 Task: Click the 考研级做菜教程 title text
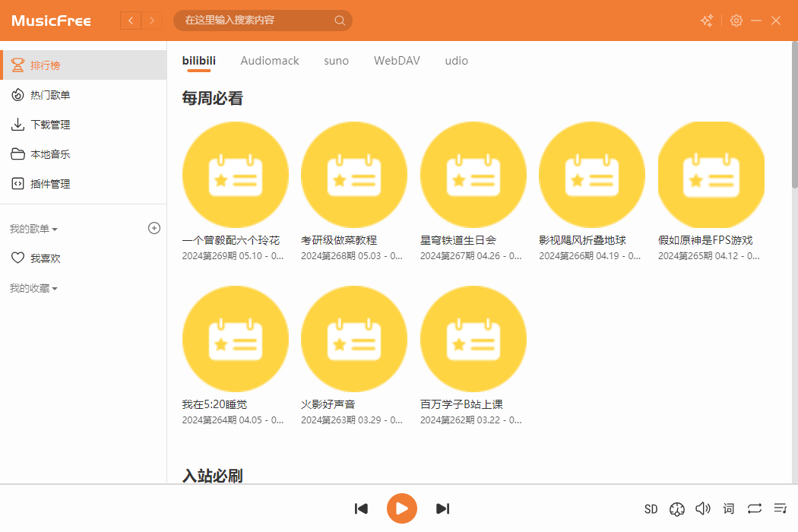point(339,240)
